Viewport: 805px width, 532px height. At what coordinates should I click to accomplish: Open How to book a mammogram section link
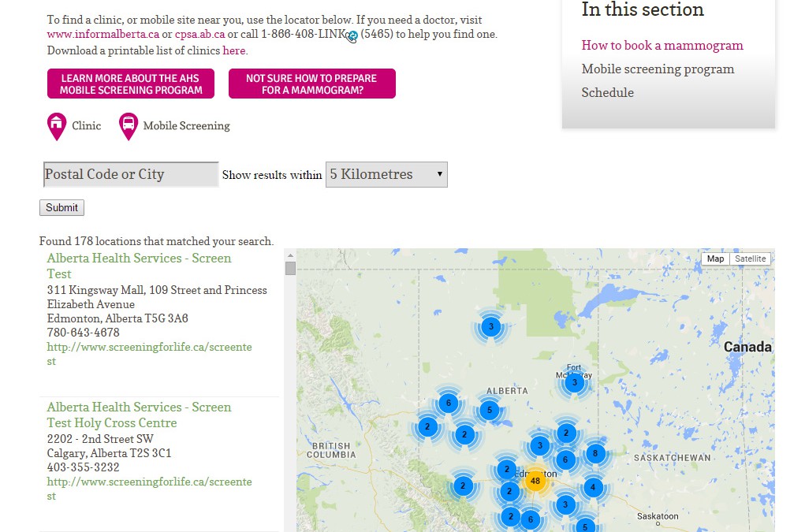(662, 46)
